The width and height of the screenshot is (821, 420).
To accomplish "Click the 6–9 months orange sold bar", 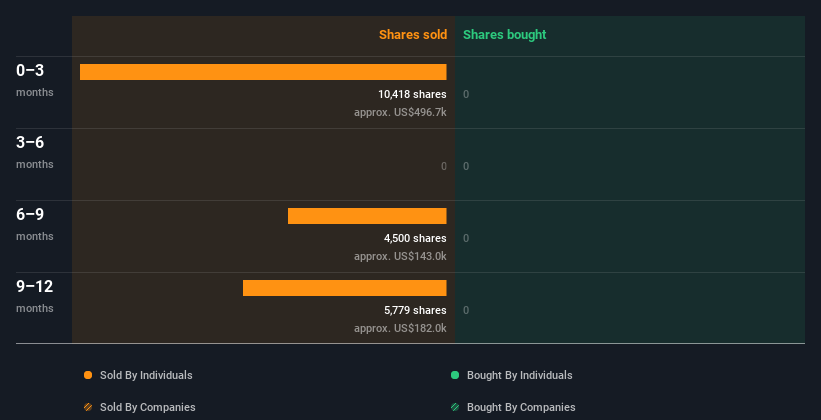I will pyautogui.click(x=367, y=216).
